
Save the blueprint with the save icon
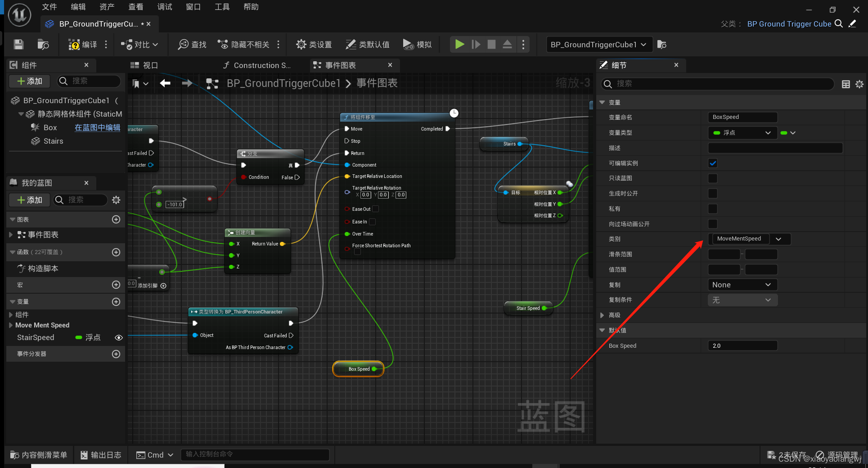(18, 44)
